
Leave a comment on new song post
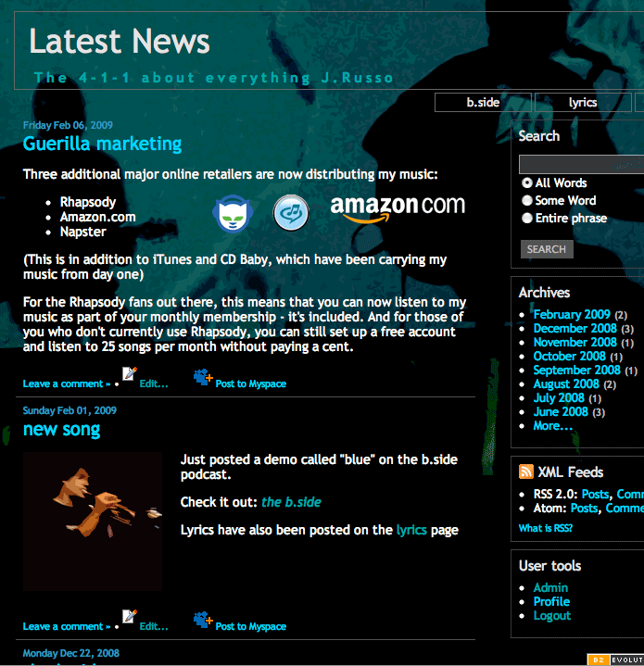(x=67, y=626)
